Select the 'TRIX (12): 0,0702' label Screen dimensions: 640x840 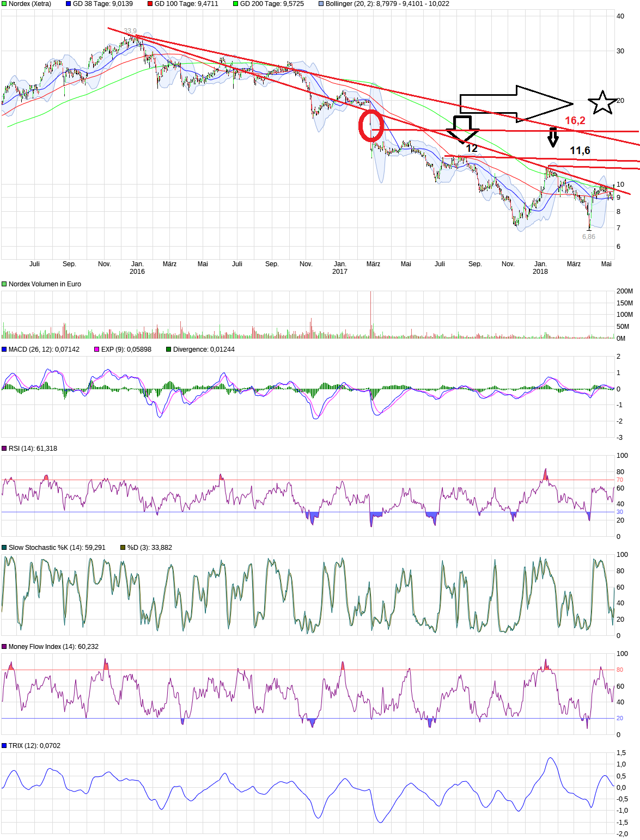[x=34, y=746]
